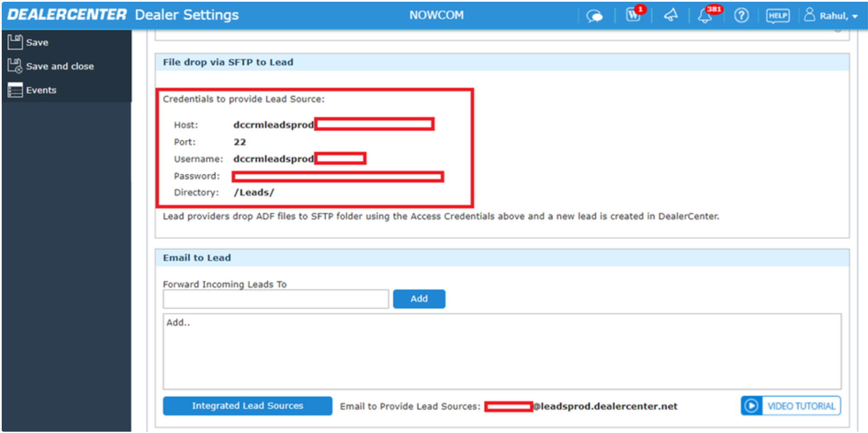Image resolution: width=868 pixels, height=433 pixels.
Task: Click the Email to Lead section header
Action: pos(502,258)
